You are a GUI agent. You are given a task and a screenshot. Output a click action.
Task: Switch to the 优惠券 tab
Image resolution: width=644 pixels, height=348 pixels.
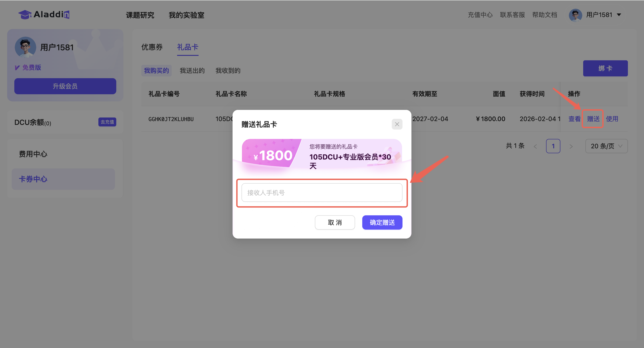coord(152,47)
